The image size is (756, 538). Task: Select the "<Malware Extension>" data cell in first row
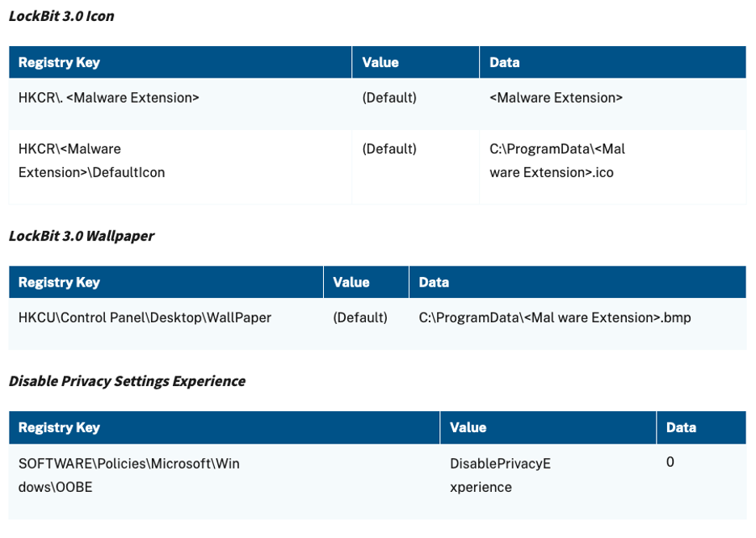[x=556, y=98]
